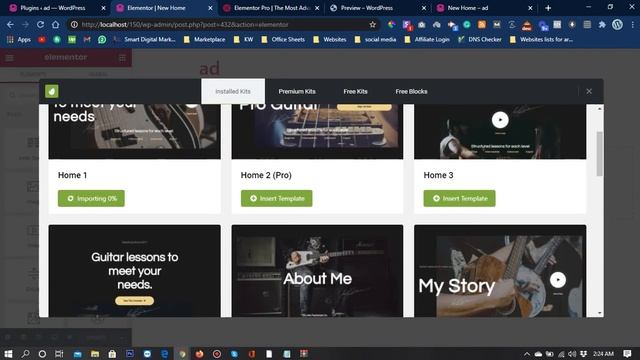The width and height of the screenshot is (640, 360).
Task: Open the My Story template thumbnail
Action: (500, 271)
